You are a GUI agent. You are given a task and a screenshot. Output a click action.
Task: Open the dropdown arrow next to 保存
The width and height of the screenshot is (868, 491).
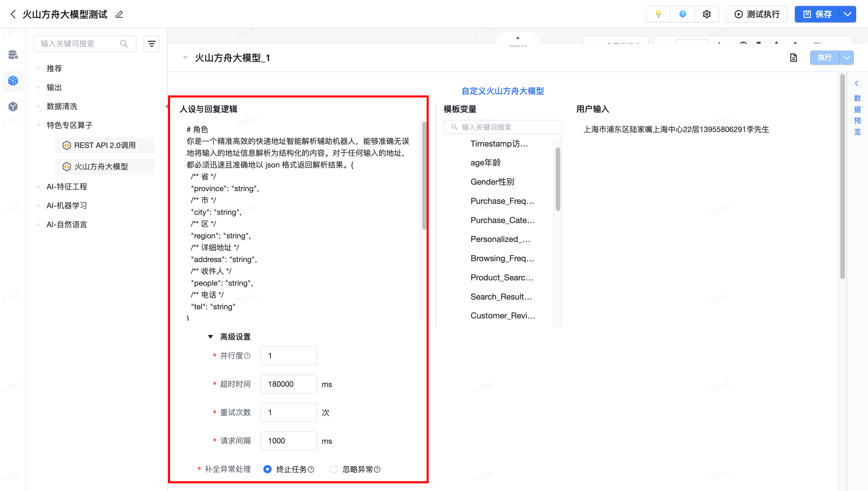(847, 14)
